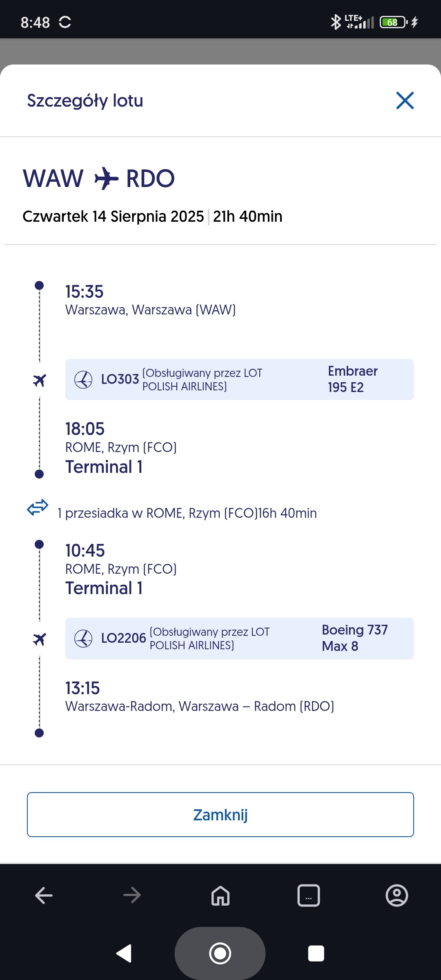Open the browser tabs switcher icon
441x980 pixels.
(x=309, y=895)
